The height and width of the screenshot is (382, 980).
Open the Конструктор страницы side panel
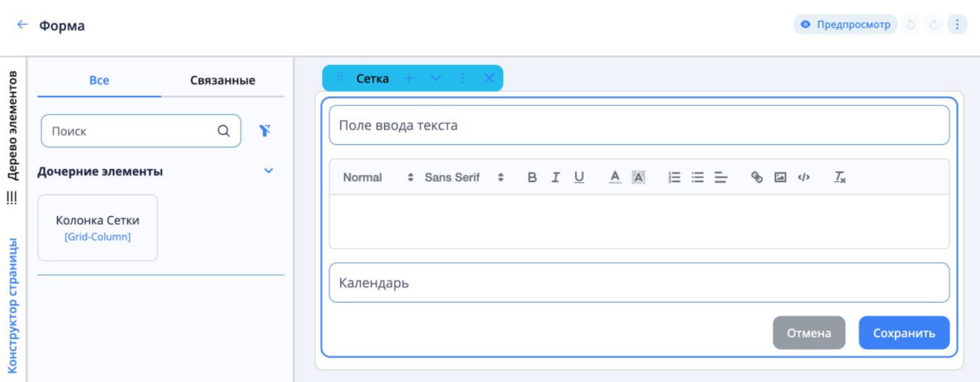[12, 305]
